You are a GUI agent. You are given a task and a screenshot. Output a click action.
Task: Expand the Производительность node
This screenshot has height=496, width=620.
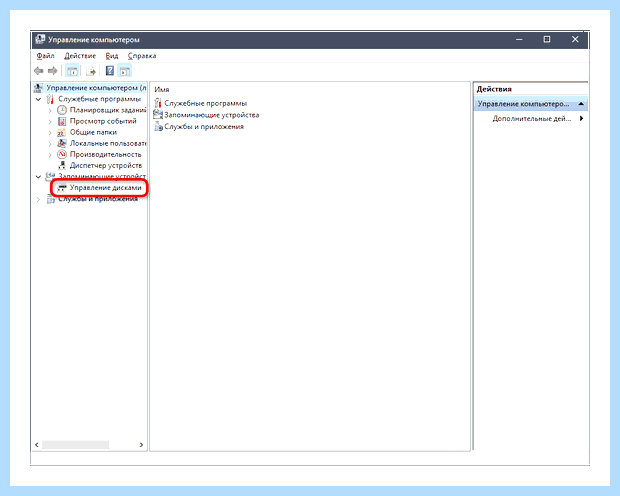pos(50,155)
